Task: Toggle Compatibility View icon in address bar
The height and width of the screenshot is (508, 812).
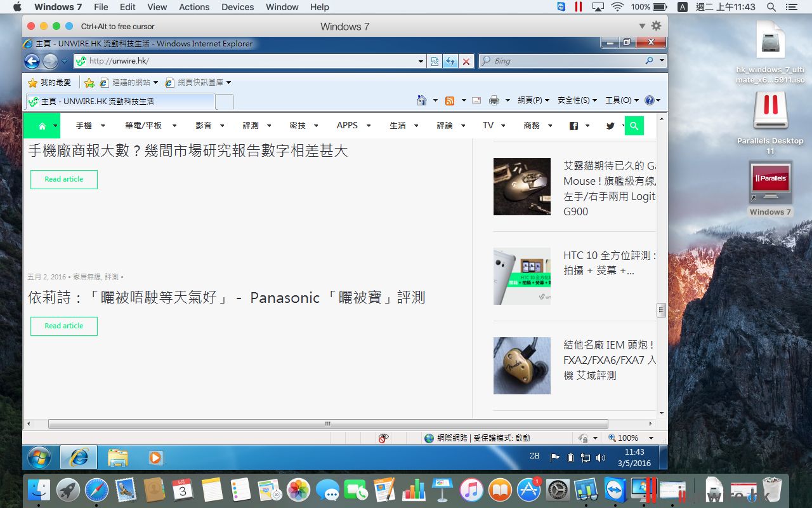Action: (x=435, y=61)
